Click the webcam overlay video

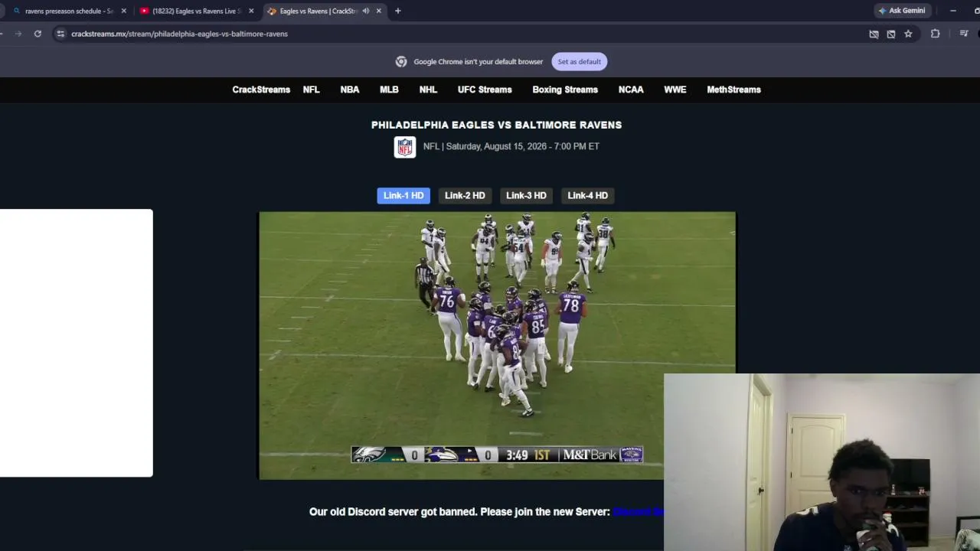pos(822,462)
